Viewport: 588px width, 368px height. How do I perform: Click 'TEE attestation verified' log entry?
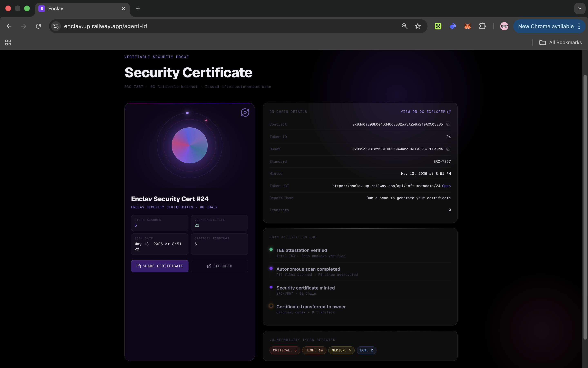click(x=302, y=250)
